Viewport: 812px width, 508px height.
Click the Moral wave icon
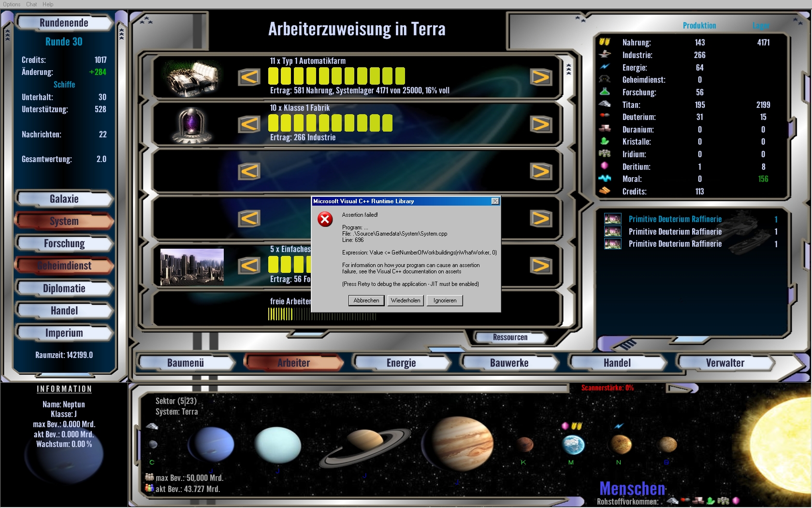pos(605,178)
